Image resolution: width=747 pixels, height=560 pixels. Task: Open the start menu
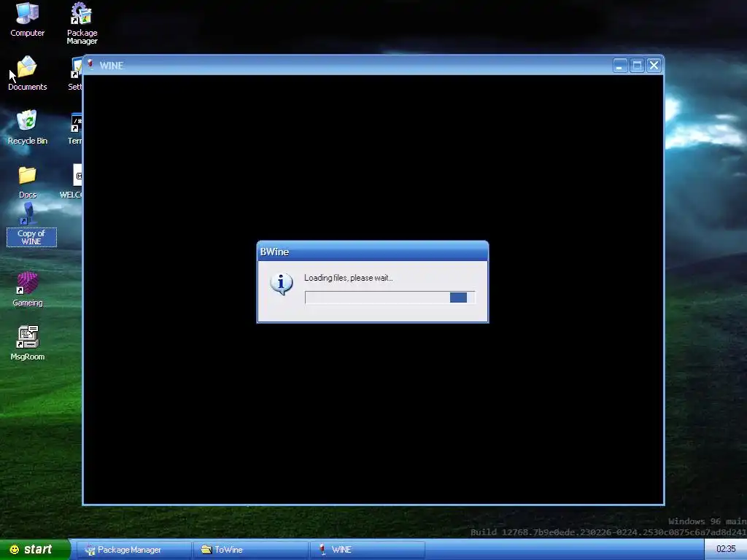pos(34,550)
